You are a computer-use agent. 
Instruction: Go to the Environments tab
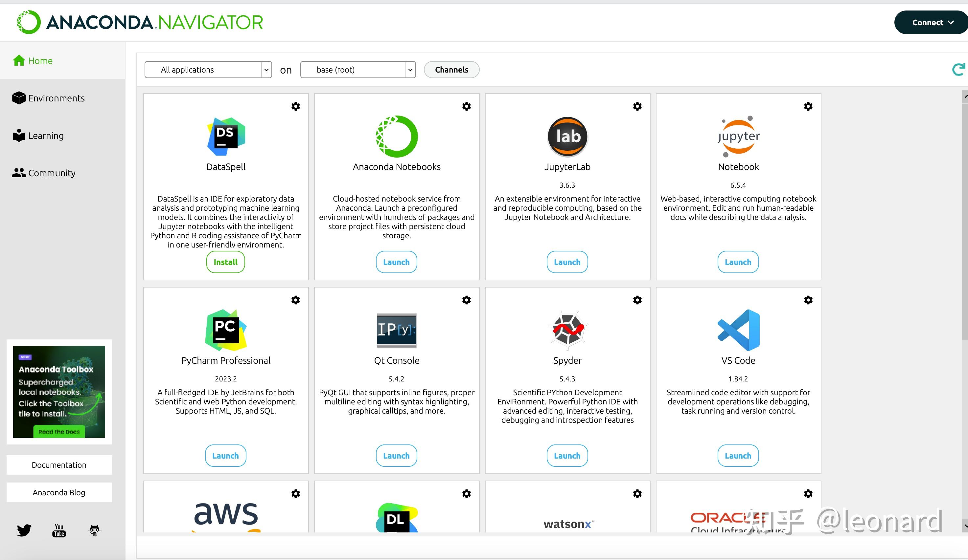coord(56,98)
